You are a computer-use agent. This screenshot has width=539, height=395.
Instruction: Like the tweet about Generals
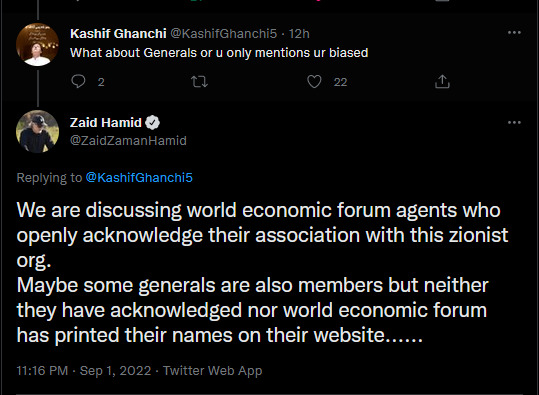point(314,81)
